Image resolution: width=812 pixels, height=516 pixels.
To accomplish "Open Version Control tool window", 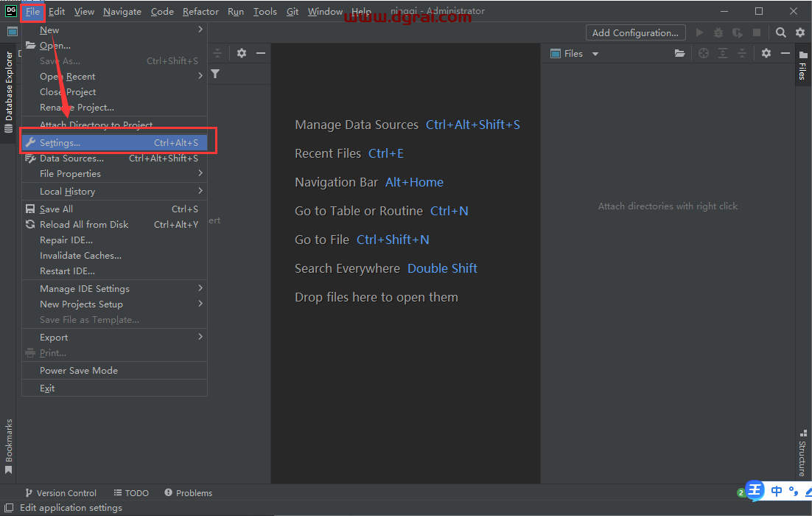I will 60,492.
